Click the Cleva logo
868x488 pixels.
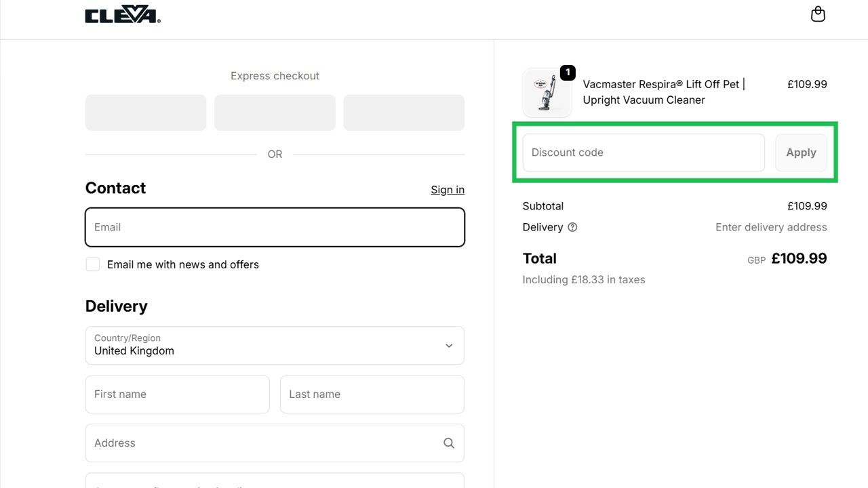pyautogui.click(x=123, y=15)
